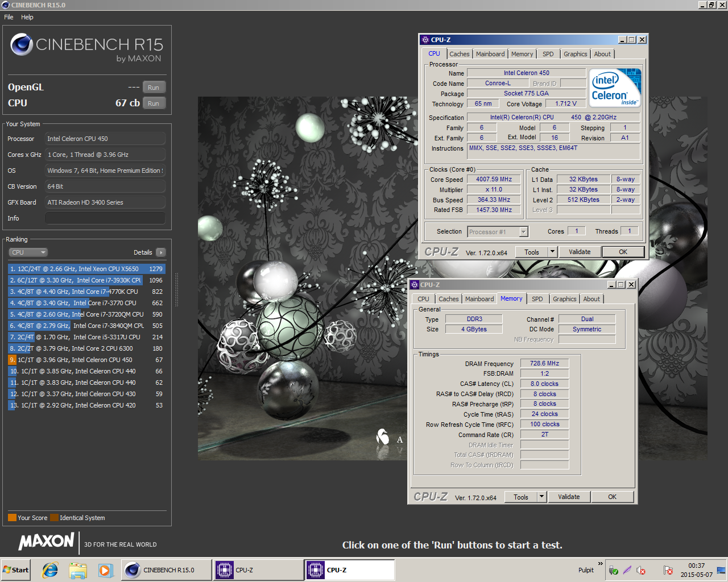
Task: Select CPU tab in lower CPU-Z window
Action: [423, 299]
